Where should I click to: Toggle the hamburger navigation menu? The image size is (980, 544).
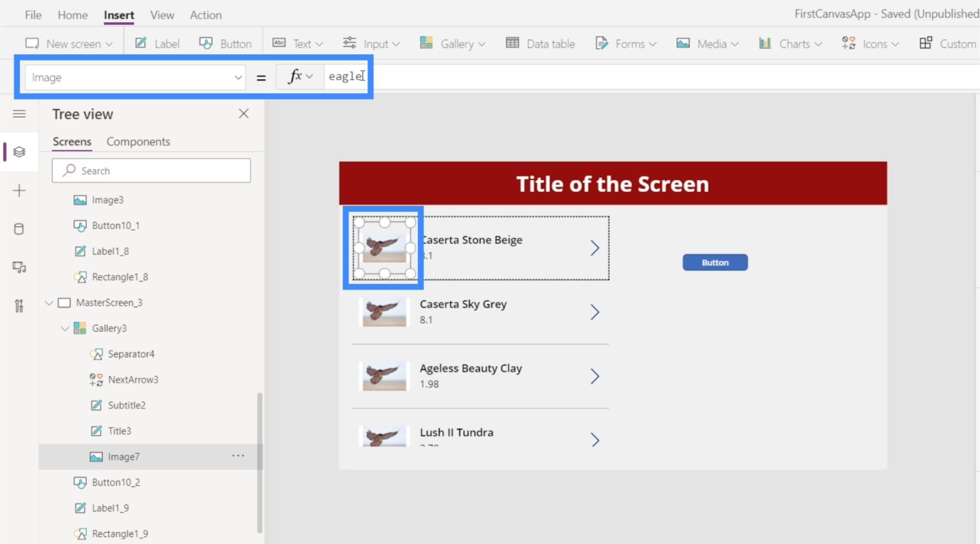pyautogui.click(x=19, y=114)
